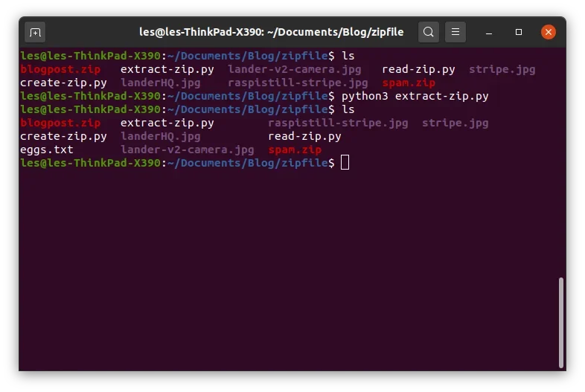Image resolution: width=585 pixels, height=392 pixels.
Task: Click the second ls command
Action: tap(348, 109)
